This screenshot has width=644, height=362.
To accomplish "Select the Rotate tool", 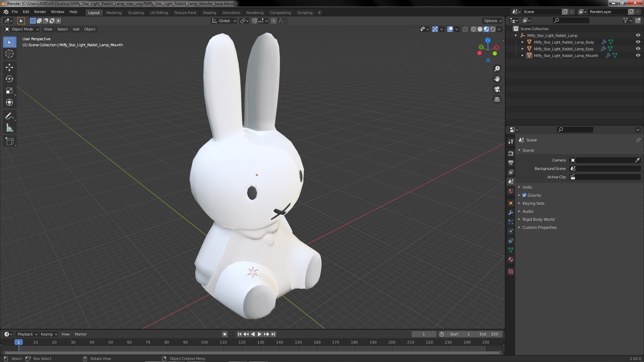I will pos(9,79).
